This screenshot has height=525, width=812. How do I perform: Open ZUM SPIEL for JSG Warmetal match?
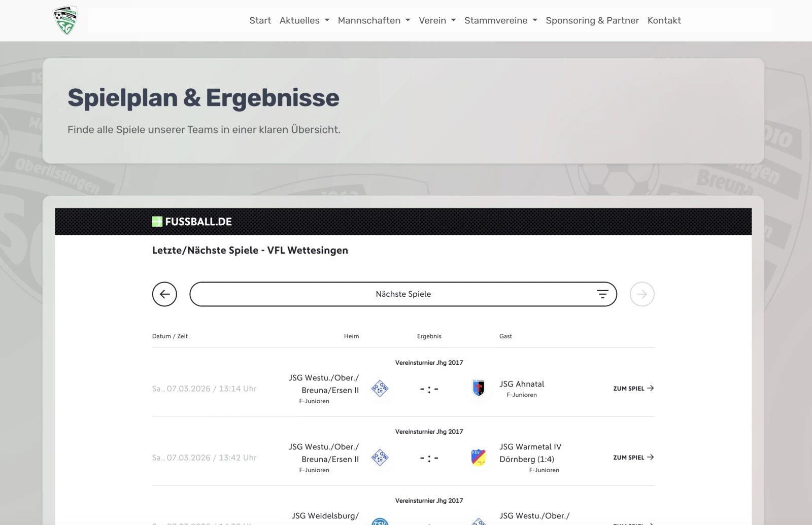point(633,458)
